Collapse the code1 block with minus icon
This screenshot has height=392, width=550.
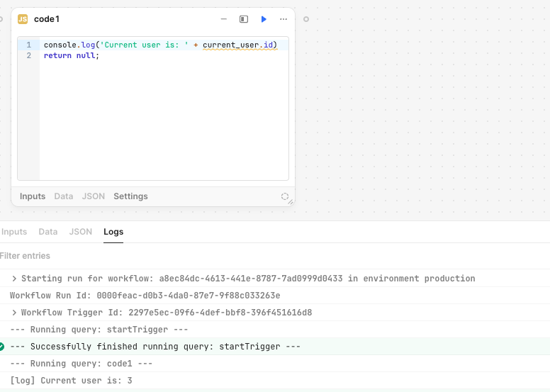(224, 19)
